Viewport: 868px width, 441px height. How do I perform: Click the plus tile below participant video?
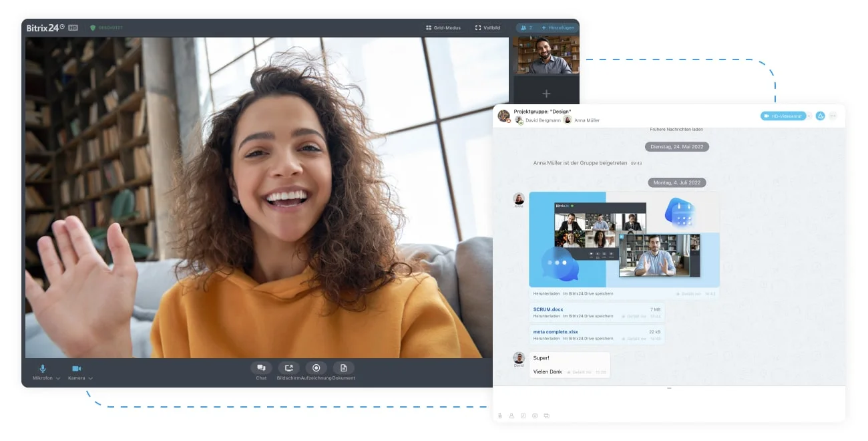coord(546,94)
